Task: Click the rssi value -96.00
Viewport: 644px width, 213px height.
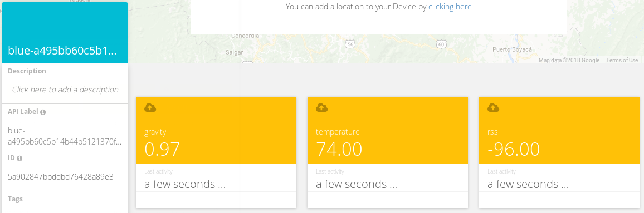Action: (514, 149)
